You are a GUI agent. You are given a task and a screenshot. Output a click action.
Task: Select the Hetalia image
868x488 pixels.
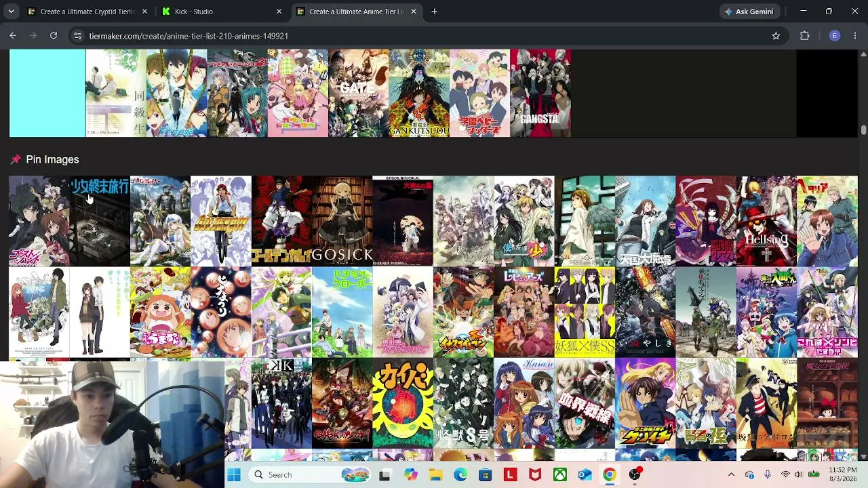[x=827, y=221]
